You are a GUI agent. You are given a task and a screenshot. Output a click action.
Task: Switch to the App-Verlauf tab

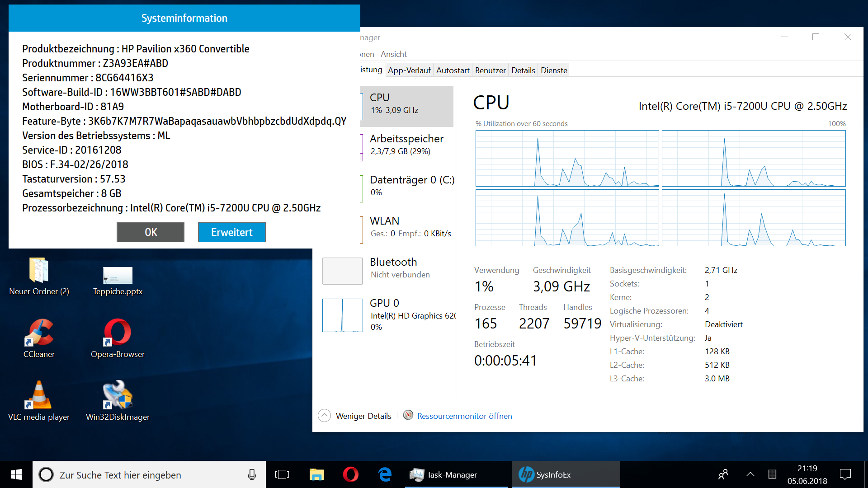(x=409, y=70)
